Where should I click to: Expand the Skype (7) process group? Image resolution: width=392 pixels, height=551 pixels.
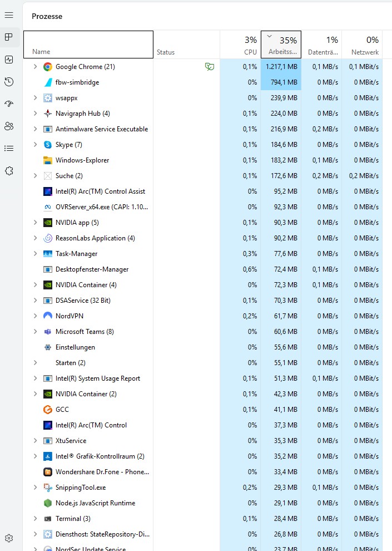(x=35, y=144)
